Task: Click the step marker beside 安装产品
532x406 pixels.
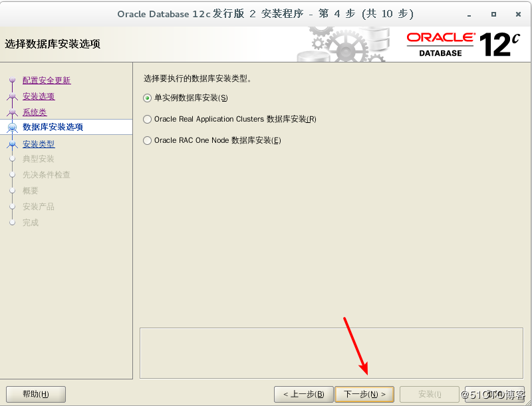Action: tap(13, 207)
